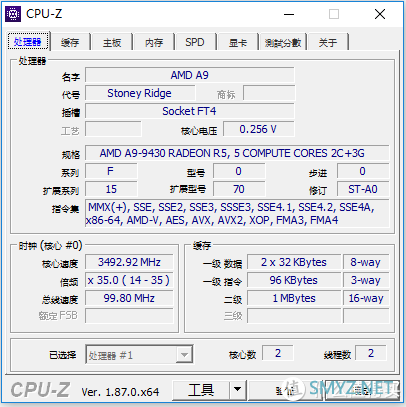This screenshot has height=407, width=406.
Task: Click the empty 商标 field
Action: [269, 93]
